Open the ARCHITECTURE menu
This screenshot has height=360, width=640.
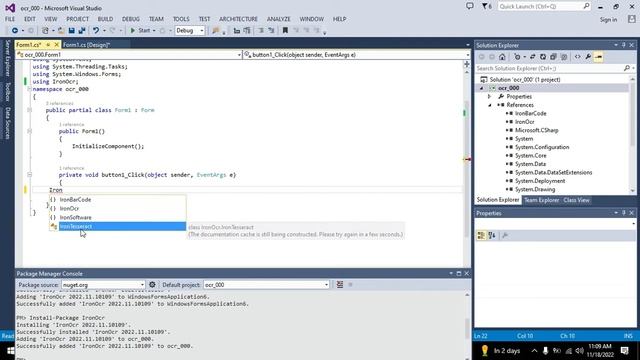(x=238, y=19)
